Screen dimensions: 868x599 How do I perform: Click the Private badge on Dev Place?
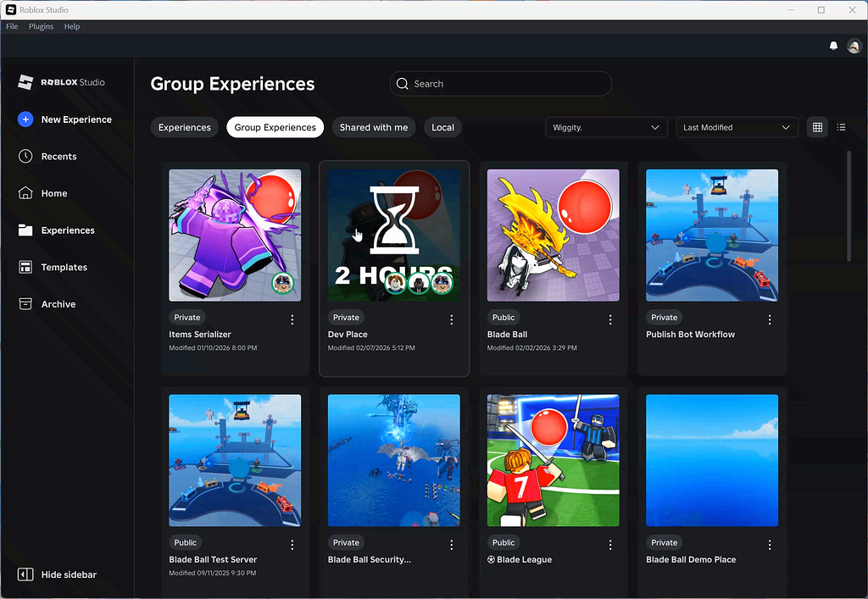(346, 318)
